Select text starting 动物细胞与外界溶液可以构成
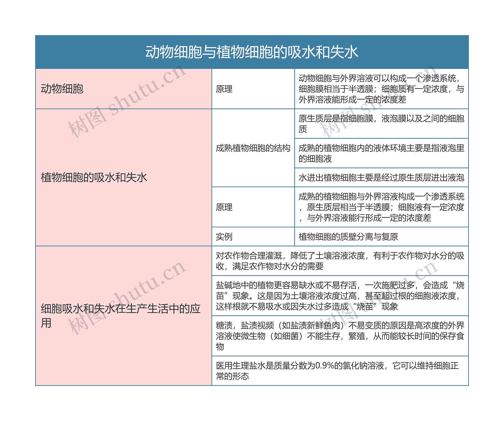The width and height of the screenshot is (504, 421). click(x=381, y=89)
